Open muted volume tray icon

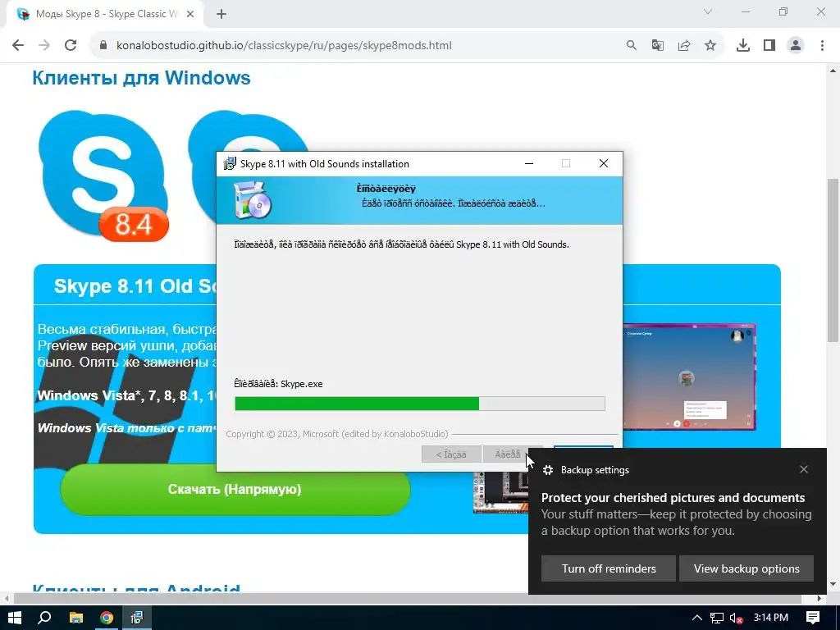[x=736, y=618]
